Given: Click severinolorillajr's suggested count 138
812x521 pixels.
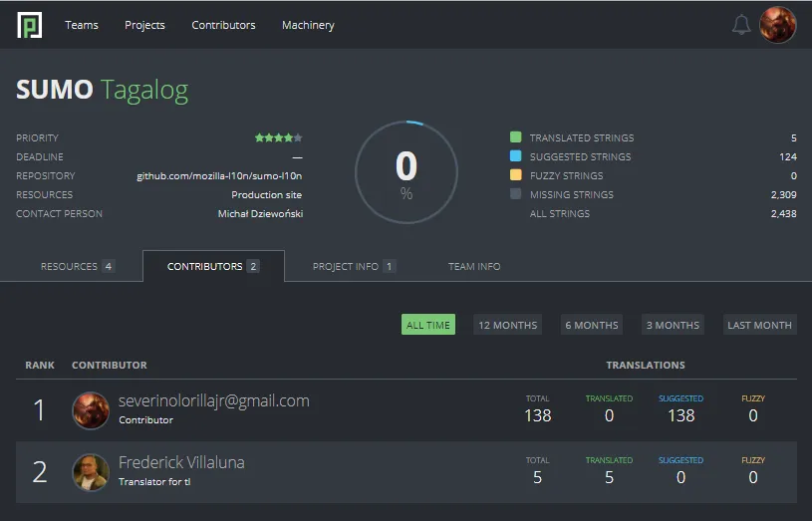Looking at the screenshot, I should point(680,415).
